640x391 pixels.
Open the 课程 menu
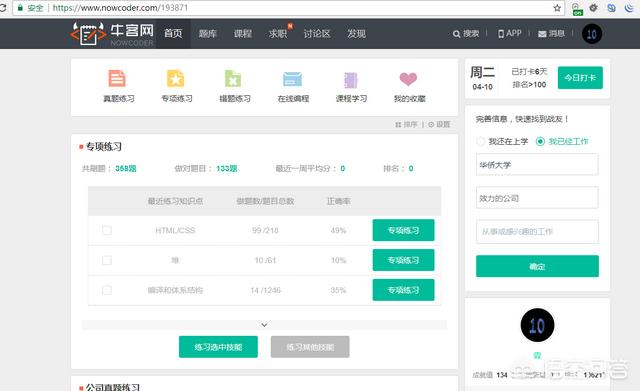(x=242, y=33)
